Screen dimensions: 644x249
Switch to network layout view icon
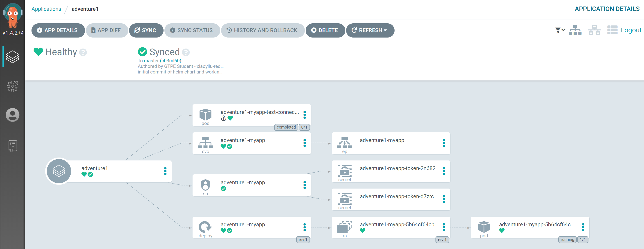click(x=594, y=30)
